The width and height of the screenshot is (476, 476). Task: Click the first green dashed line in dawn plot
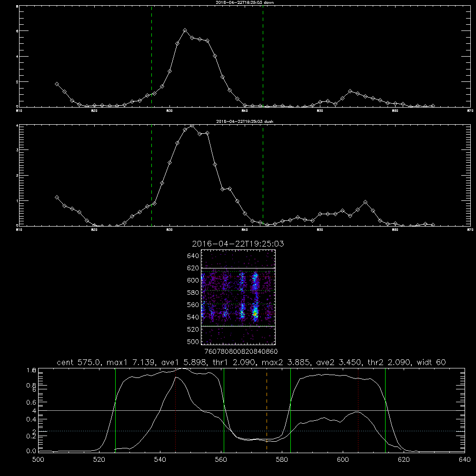[x=151, y=56]
